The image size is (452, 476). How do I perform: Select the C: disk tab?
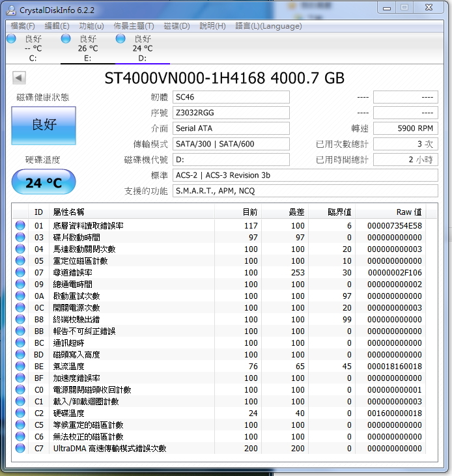[x=33, y=48]
